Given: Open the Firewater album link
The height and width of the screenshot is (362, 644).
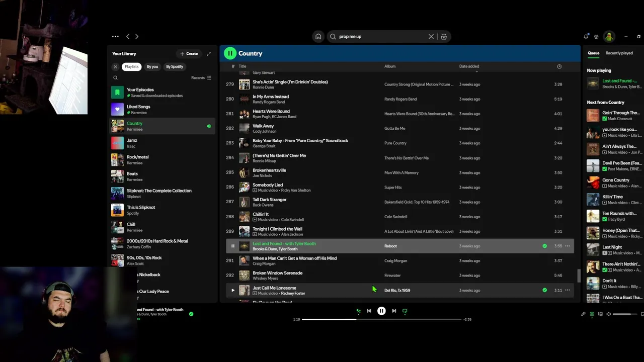Looking at the screenshot, I should pos(392,276).
